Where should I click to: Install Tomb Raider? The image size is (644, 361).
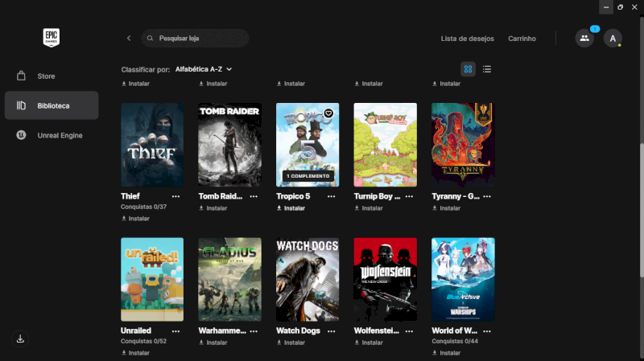(x=213, y=208)
